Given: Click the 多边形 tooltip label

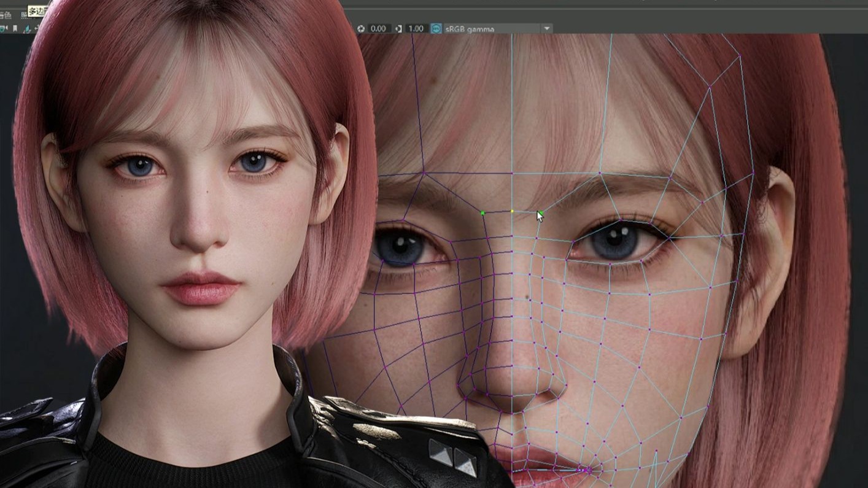Looking at the screenshot, I should coord(37,11).
